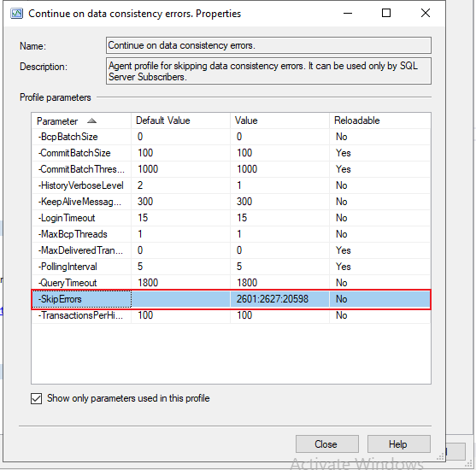Click the Description text box
The width and height of the screenshot is (476, 470).
[x=268, y=71]
